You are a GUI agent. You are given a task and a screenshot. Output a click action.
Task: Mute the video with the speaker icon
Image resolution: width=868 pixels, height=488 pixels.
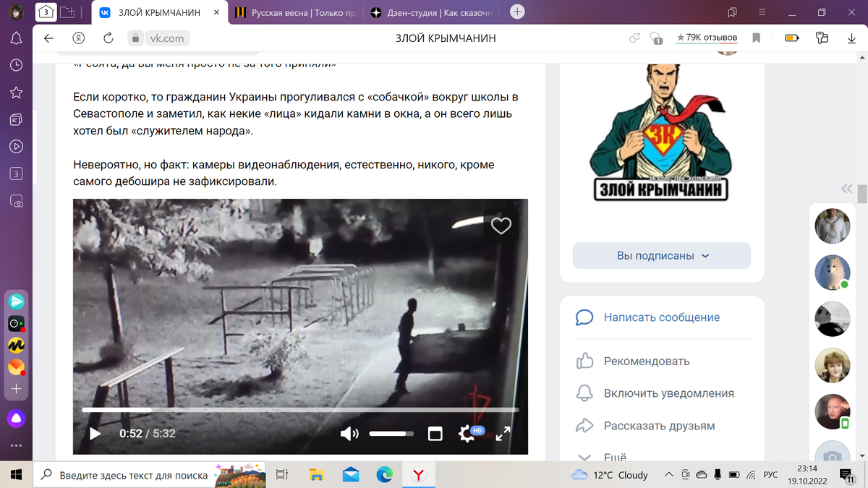(x=349, y=434)
